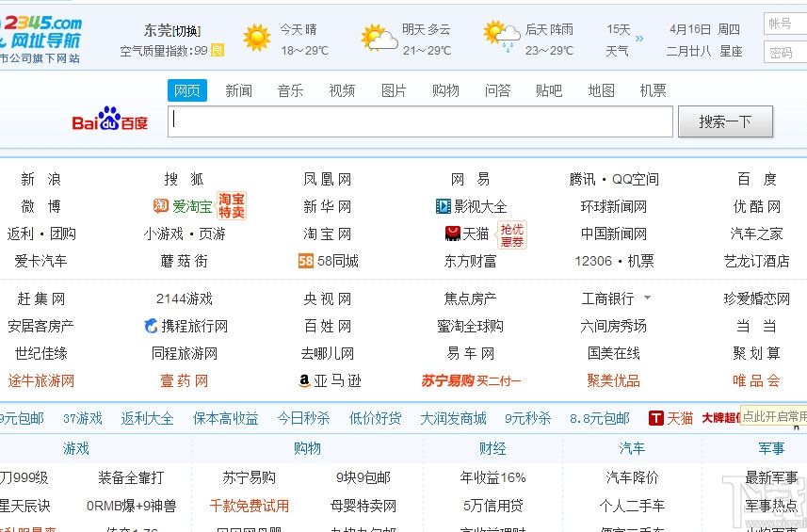Open the 财经 category heading
807x532 pixels.
(492, 448)
